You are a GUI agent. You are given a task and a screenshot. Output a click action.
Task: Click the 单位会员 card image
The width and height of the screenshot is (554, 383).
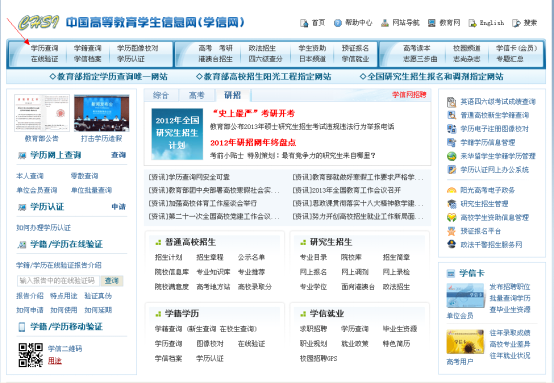[x=465, y=295]
